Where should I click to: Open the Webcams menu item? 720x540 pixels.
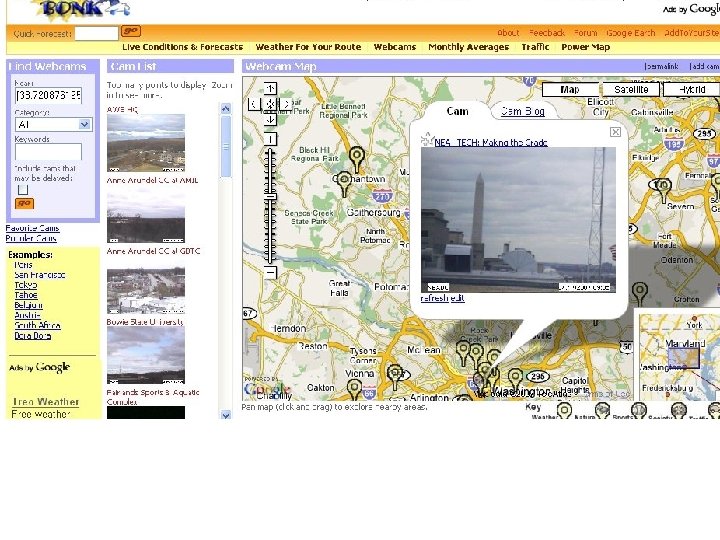pyautogui.click(x=395, y=47)
